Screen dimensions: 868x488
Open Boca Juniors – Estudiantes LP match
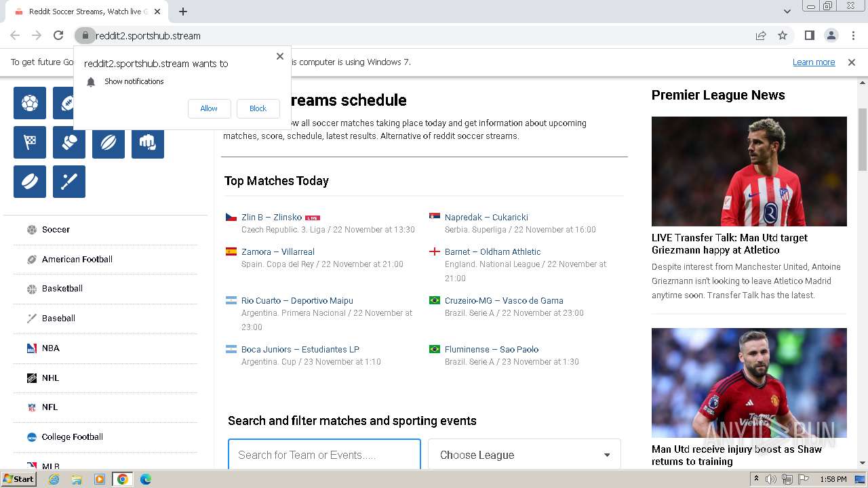(300, 350)
